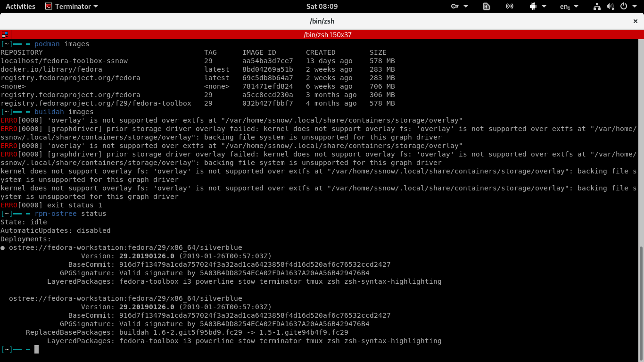Click the broadcast signal icon in top bar
Screen dimensions: 644x362
pyautogui.click(x=510, y=6)
